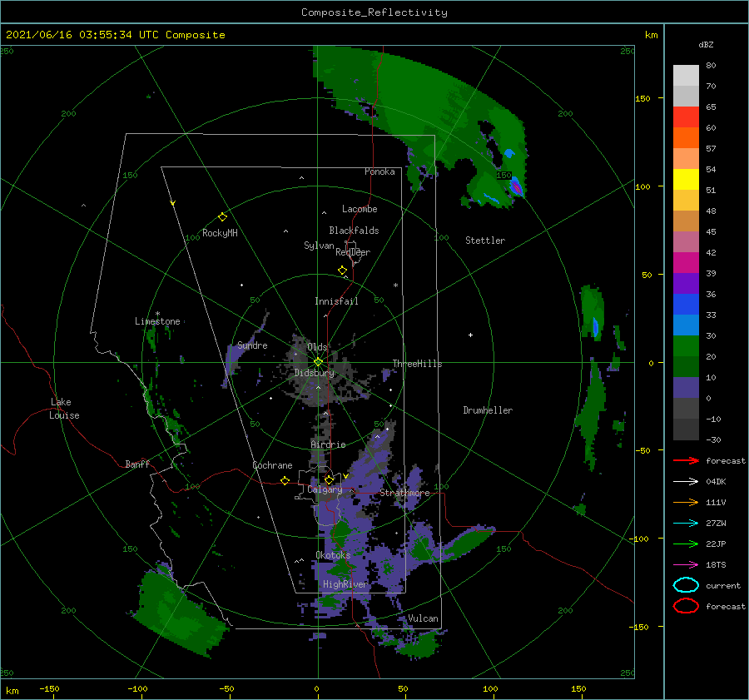This screenshot has width=749, height=700.
Task: Select the Innisfail label
Action: (336, 301)
